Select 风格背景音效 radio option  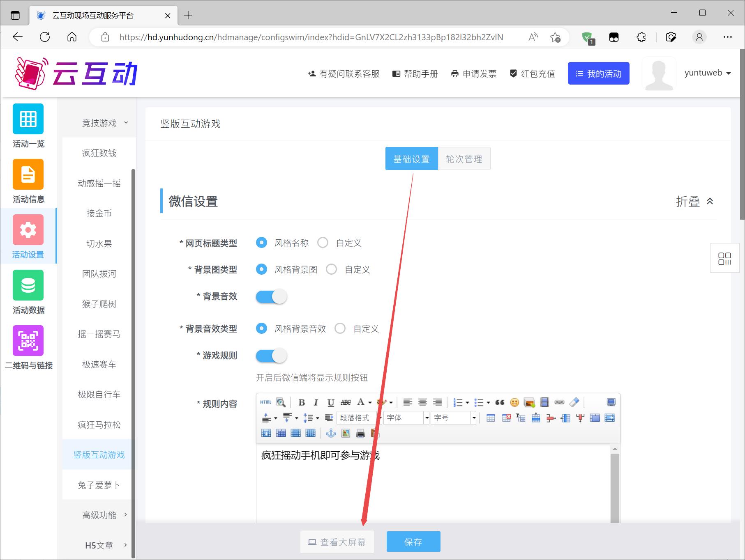point(261,328)
